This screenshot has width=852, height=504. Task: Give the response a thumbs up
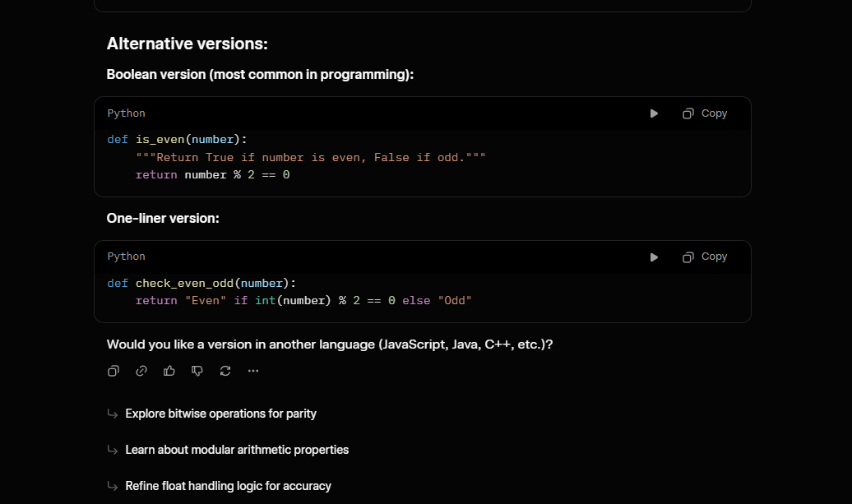pyautogui.click(x=169, y=371)
